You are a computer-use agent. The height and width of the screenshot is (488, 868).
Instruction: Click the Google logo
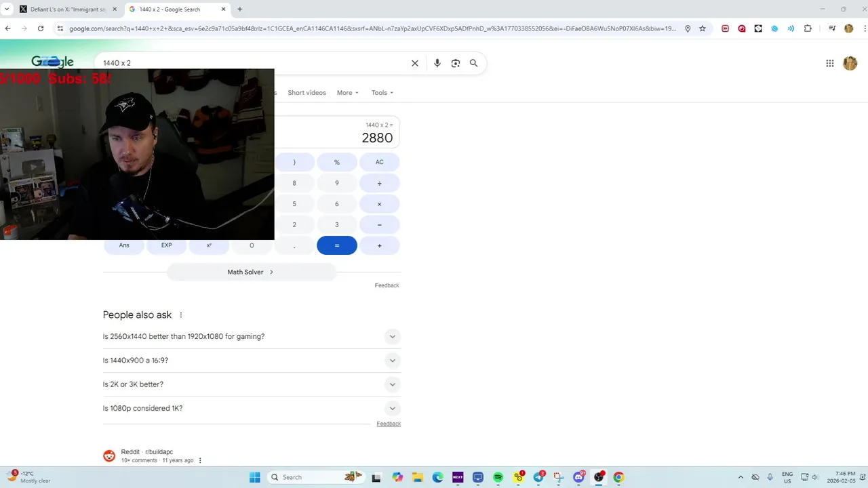[52, 62]
